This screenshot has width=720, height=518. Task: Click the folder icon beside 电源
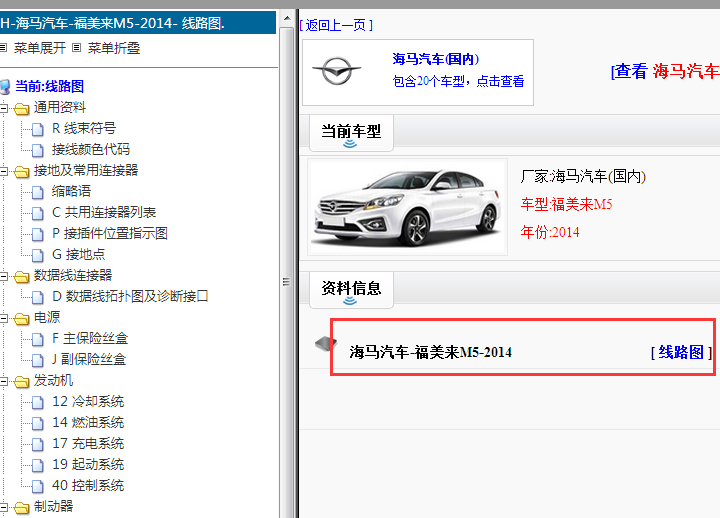(21, 319)
